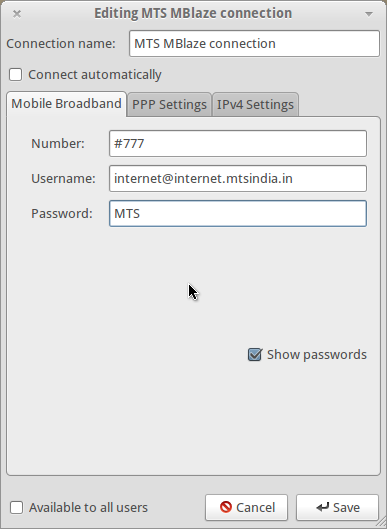Enable the Connect automatically checkbox
387x529 pixels.
[16, 75]
